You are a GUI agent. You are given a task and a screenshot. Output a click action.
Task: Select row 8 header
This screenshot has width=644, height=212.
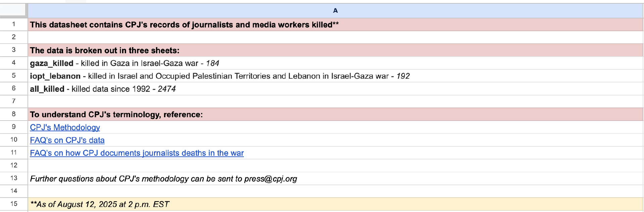click(14, 114)
